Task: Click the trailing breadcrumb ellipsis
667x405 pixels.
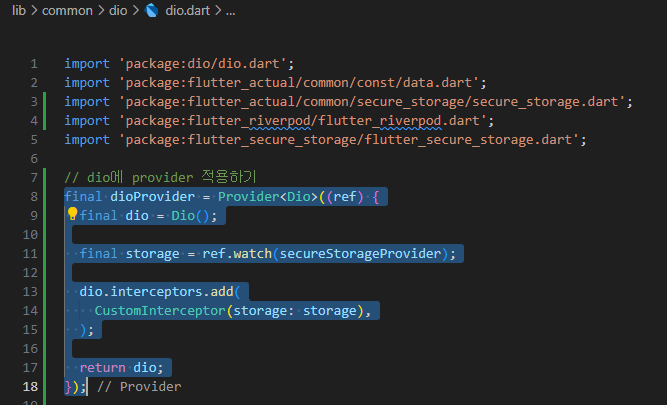Action: (231, 12)
